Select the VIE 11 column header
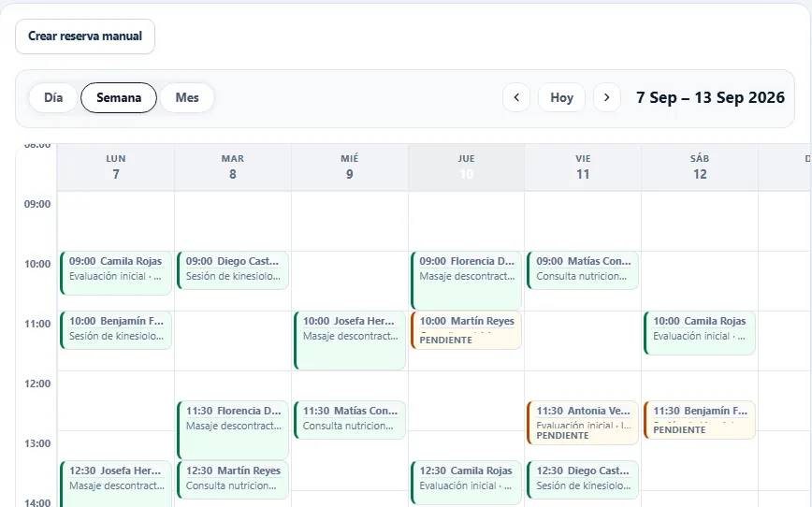This screenshot has height=507, width=812. [x=583, y=167]
